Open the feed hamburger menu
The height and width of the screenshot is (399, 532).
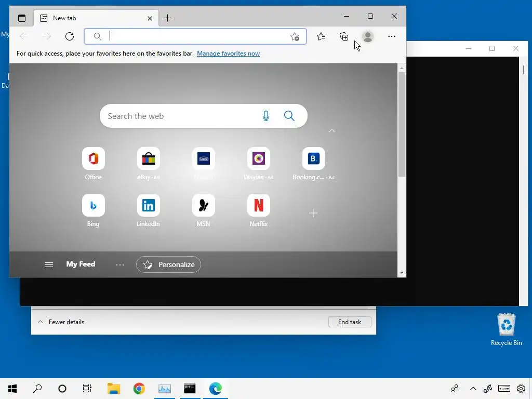click(49, 264)
